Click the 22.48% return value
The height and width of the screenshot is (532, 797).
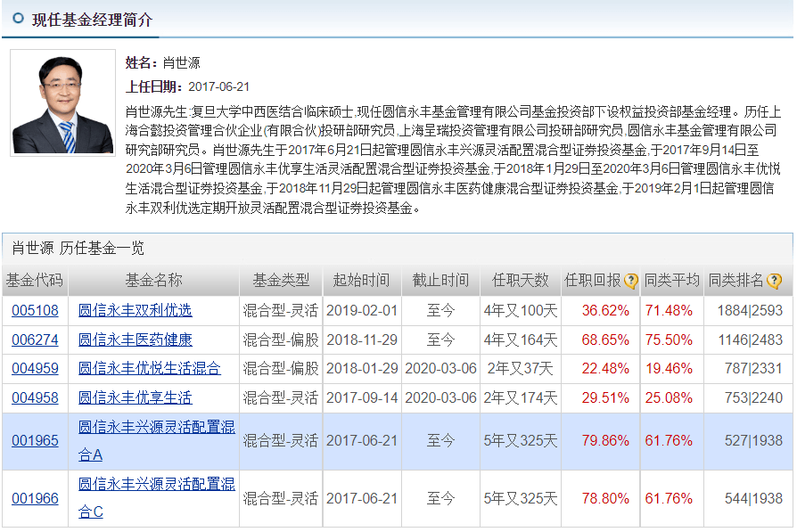pyautogui.click(x=605, y=368)
